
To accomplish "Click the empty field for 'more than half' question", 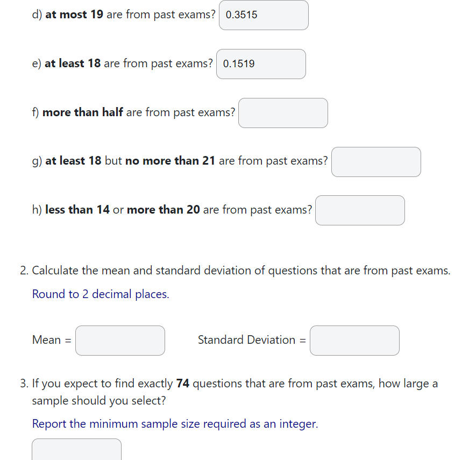I will [x=283, y=112].
